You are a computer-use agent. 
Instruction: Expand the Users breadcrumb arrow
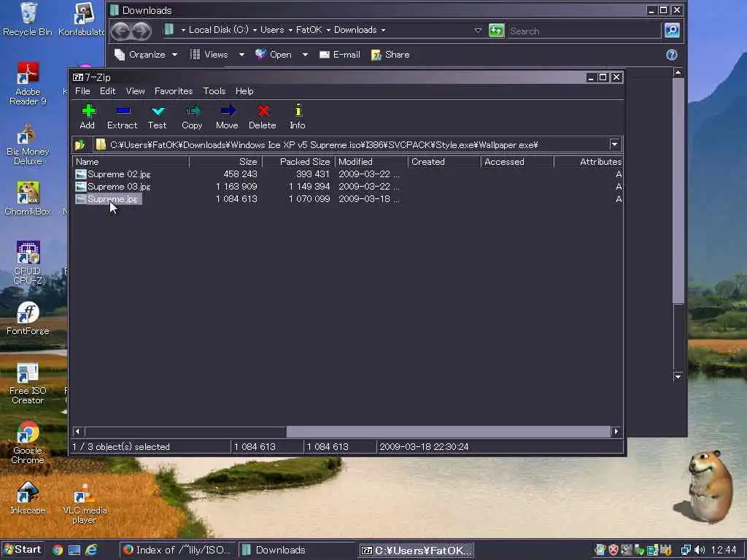[x=290, y=30]
